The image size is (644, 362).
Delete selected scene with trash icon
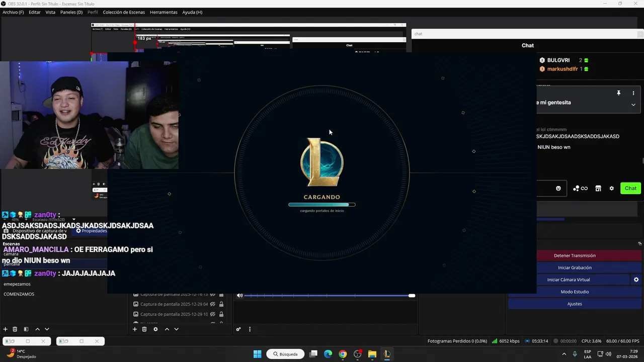(x=15, y=329)
